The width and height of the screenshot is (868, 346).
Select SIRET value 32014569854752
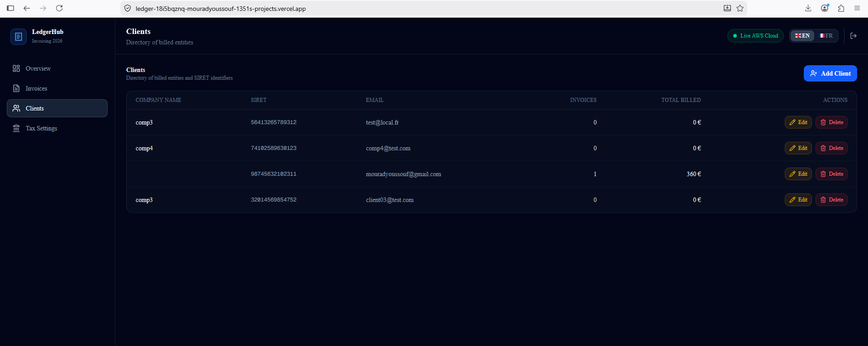274,200
